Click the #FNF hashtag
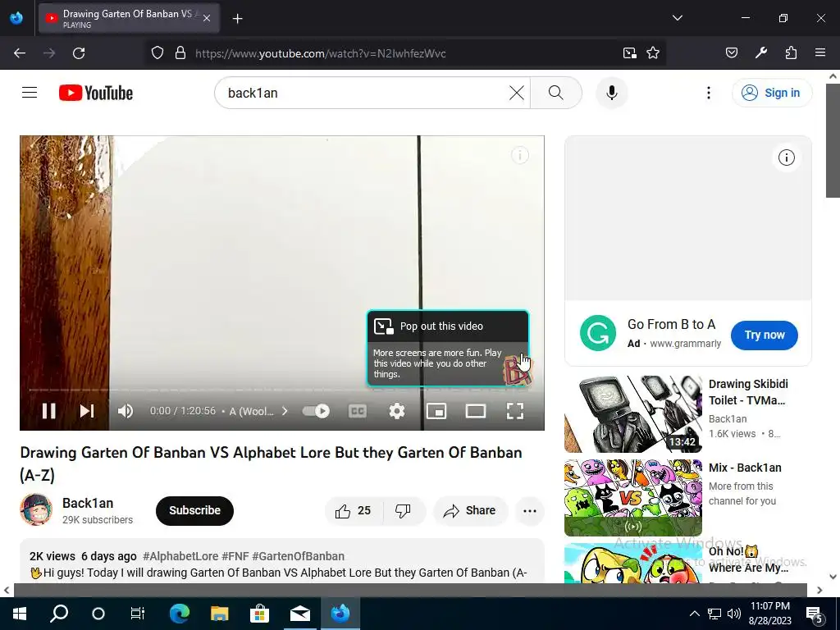 point(235,556)
